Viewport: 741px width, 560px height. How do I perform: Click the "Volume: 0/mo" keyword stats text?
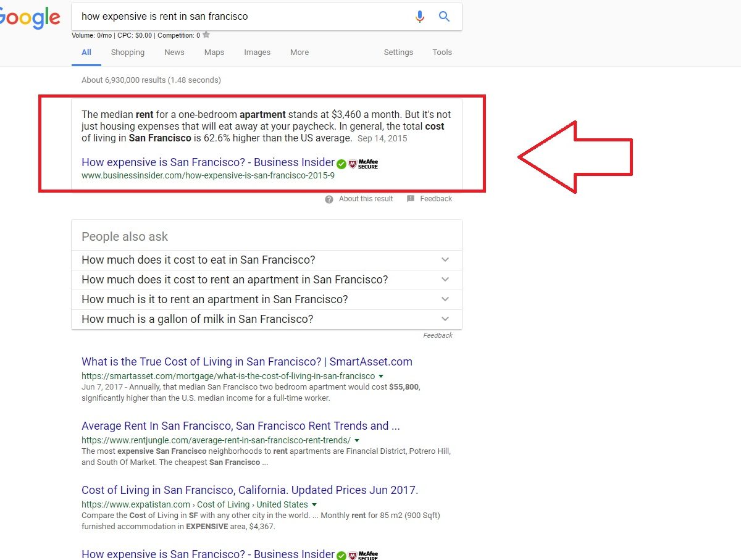click(92, 35)
